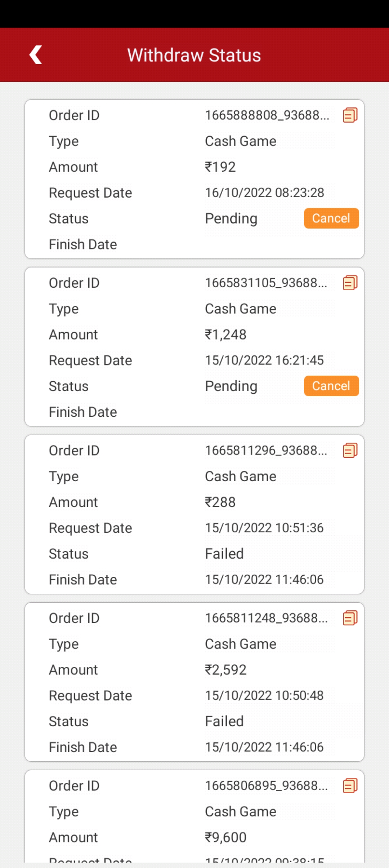Select the Failed status of ₹288 withdrawal
389x868 pixels.
pos(224,554)
